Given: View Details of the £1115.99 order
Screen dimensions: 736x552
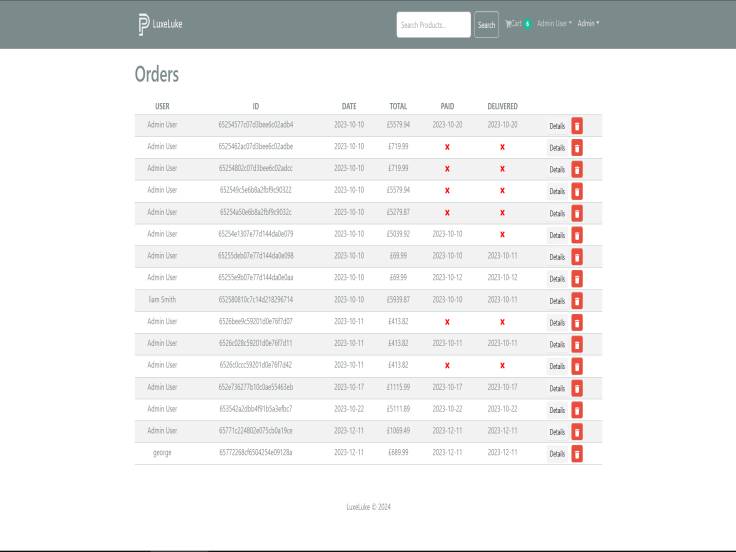Looking at the screenshot, I should [557, 388].
